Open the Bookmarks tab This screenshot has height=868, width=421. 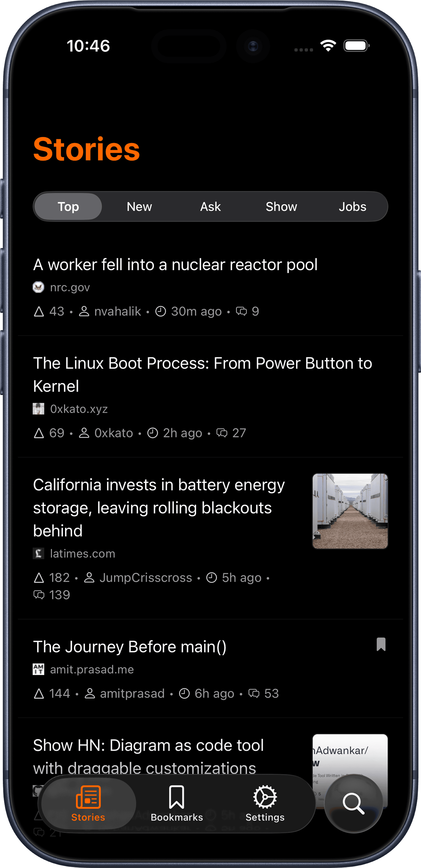(x=176, y=803)
